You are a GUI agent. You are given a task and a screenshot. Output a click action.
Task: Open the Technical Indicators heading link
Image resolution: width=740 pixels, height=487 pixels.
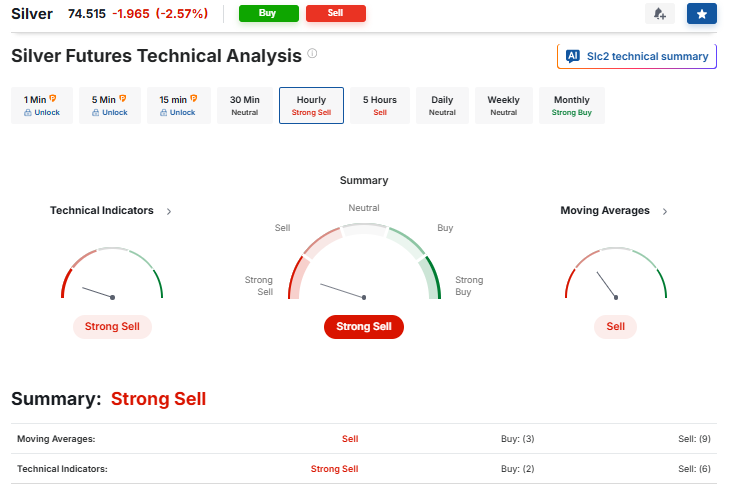[102, 210]
